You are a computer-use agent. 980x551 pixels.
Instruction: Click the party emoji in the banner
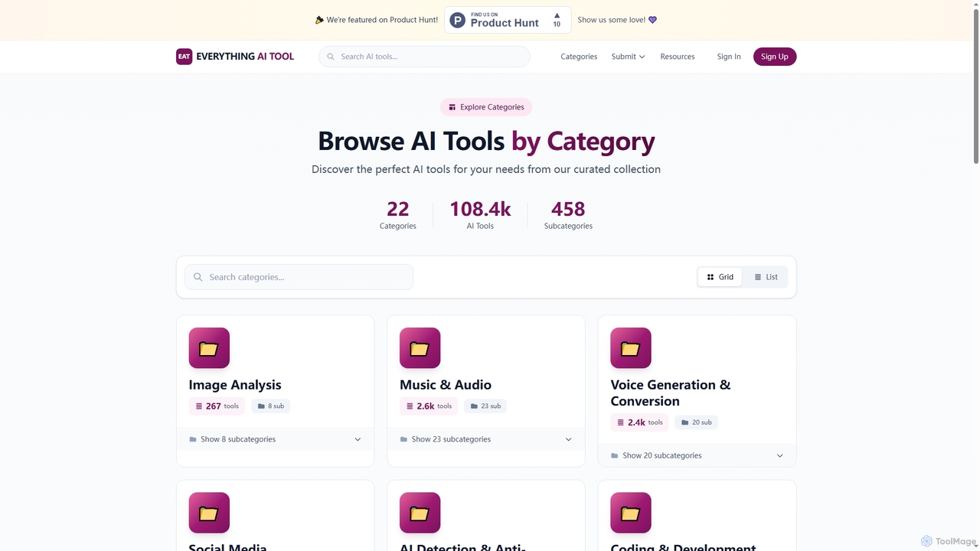point(319,20)
